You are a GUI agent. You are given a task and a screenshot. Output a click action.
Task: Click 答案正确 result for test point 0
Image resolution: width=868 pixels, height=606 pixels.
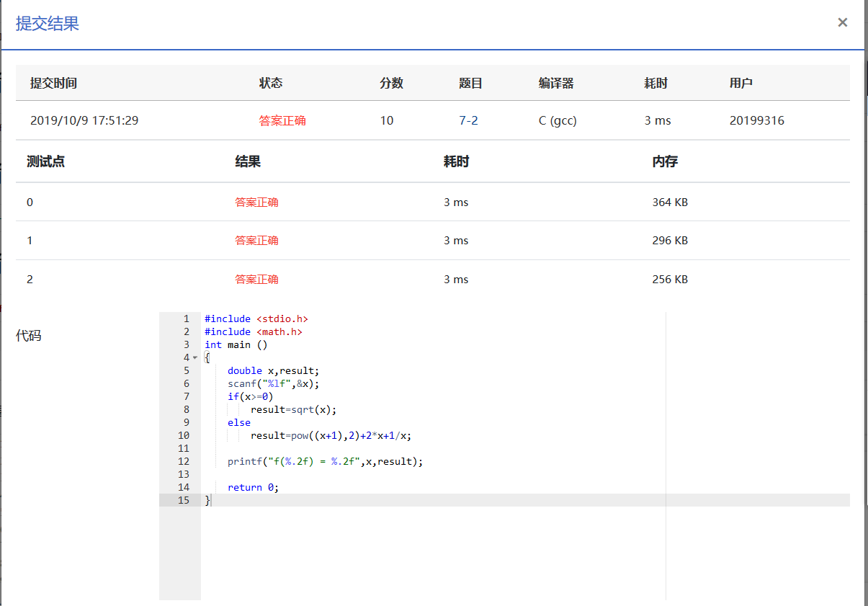pos(256,202)
